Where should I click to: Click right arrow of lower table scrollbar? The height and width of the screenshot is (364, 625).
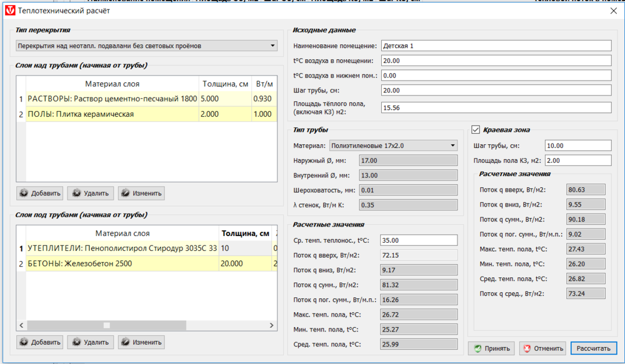[x=272, y=325]
